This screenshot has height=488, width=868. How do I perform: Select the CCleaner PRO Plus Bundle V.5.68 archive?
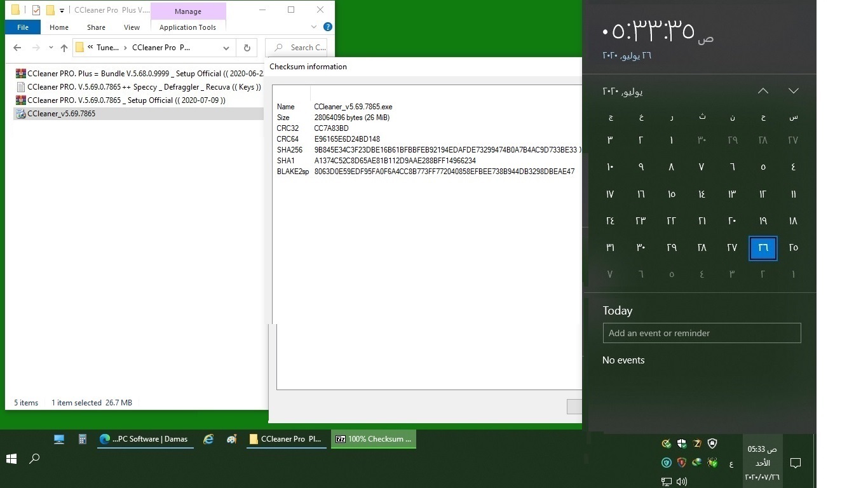pyautogui.click(x=139, y=74)
